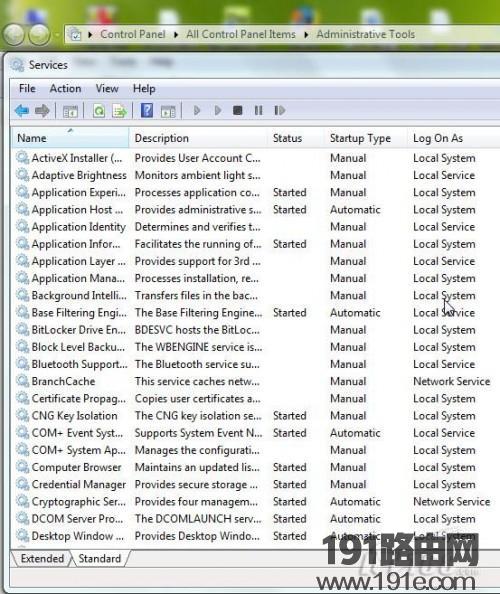500x594 pixels.
Task: Click Show/Hide Action Pane toolbar icon
Action: point(168,111)
